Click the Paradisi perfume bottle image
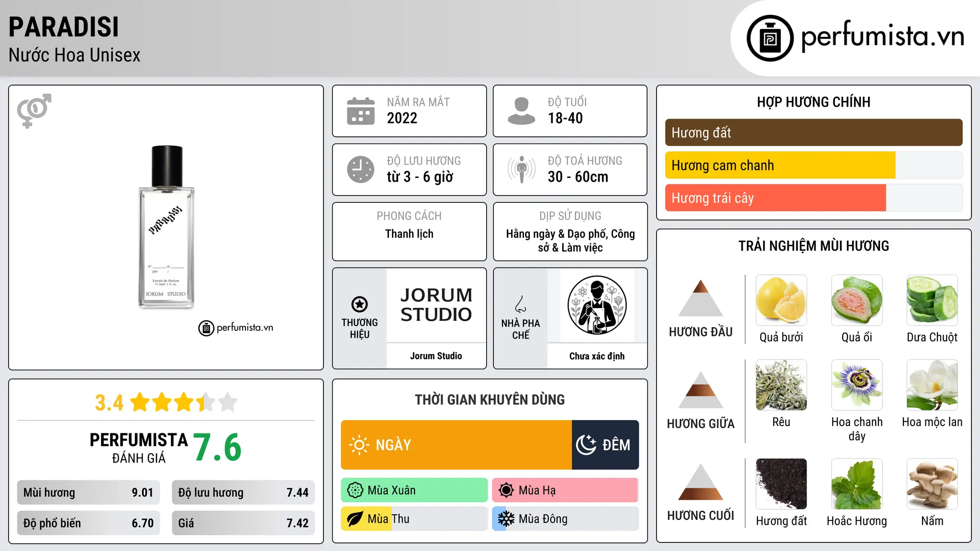Image resolution: width=980 pixels, height=551 pixels. coord(167,227)
